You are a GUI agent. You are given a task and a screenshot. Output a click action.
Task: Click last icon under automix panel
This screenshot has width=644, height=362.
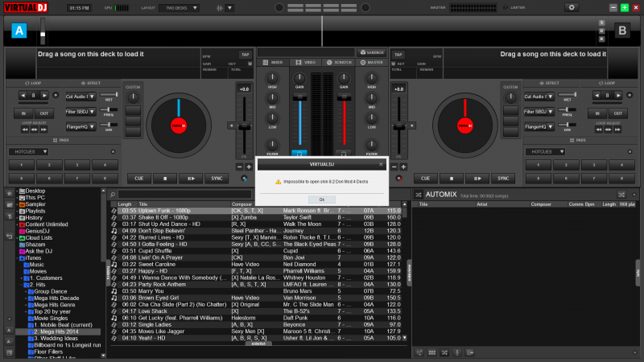[x=470, y=352]
